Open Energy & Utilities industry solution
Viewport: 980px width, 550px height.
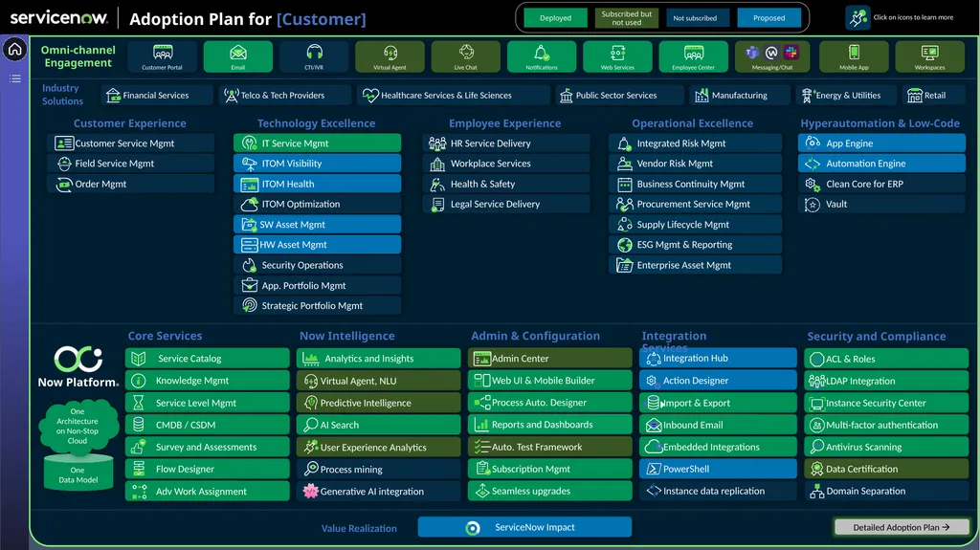pos(848,95)
